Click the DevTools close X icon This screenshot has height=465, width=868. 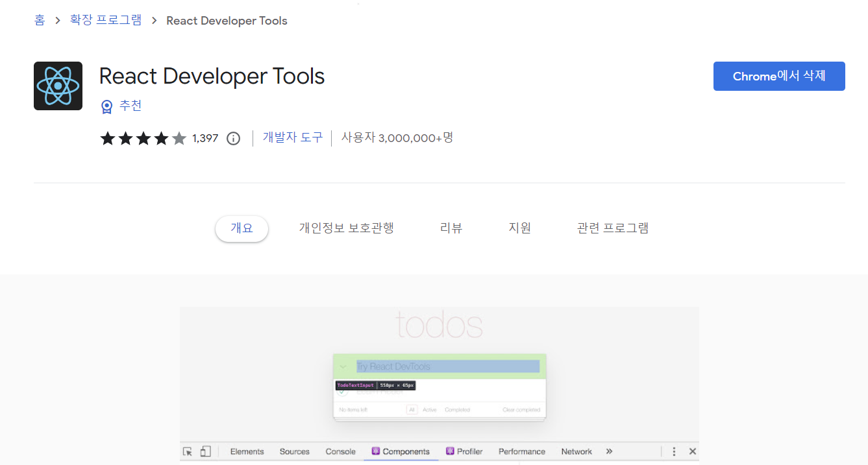(x=693, y=451)
